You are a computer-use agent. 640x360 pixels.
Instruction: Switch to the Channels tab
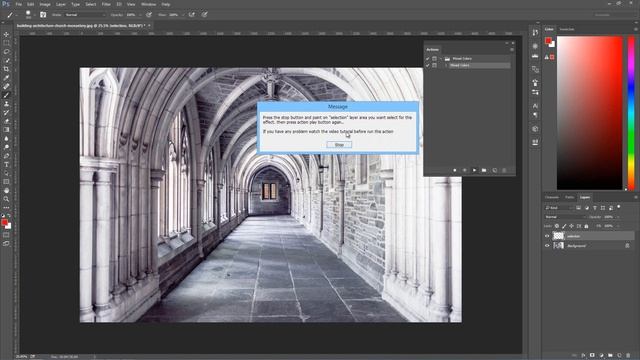pos(552,198)
